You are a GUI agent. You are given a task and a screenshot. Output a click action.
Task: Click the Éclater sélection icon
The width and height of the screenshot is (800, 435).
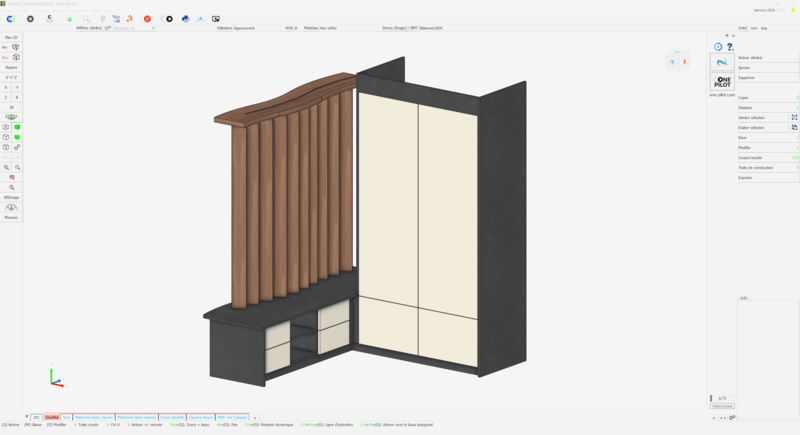pos(794,128)
